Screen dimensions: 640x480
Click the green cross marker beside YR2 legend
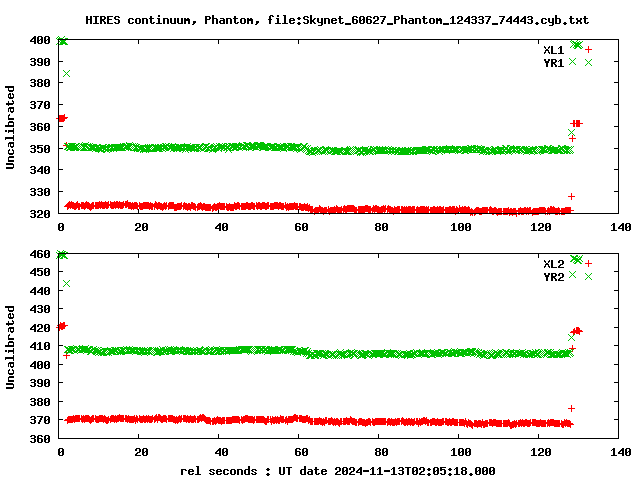click(x=588, y=277)
